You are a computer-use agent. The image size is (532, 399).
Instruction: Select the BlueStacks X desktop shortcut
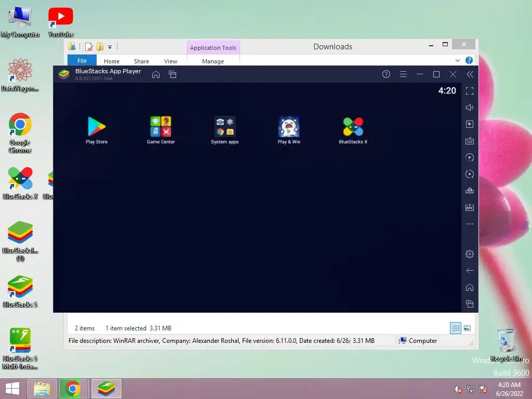[20, 183]
